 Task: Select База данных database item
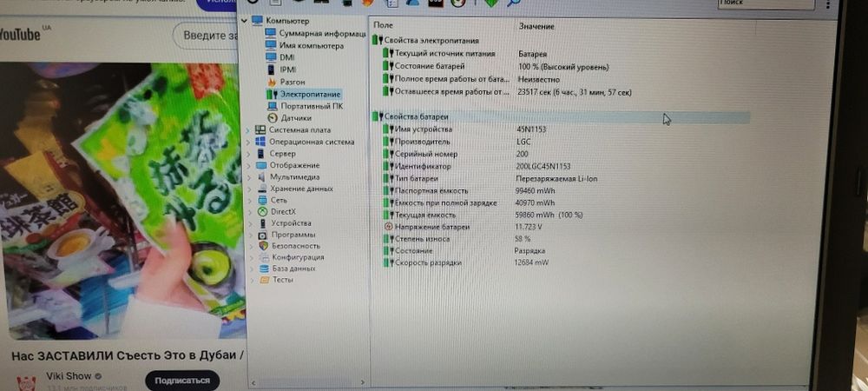click(288, 268)
